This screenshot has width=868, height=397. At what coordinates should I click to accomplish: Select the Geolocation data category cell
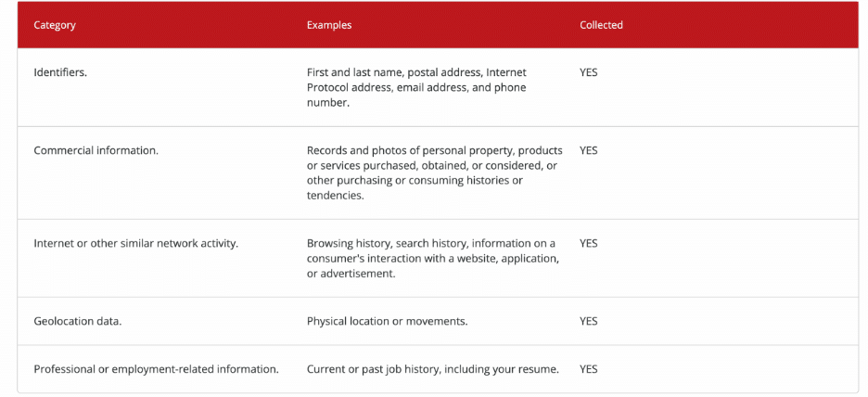point(78,321)
